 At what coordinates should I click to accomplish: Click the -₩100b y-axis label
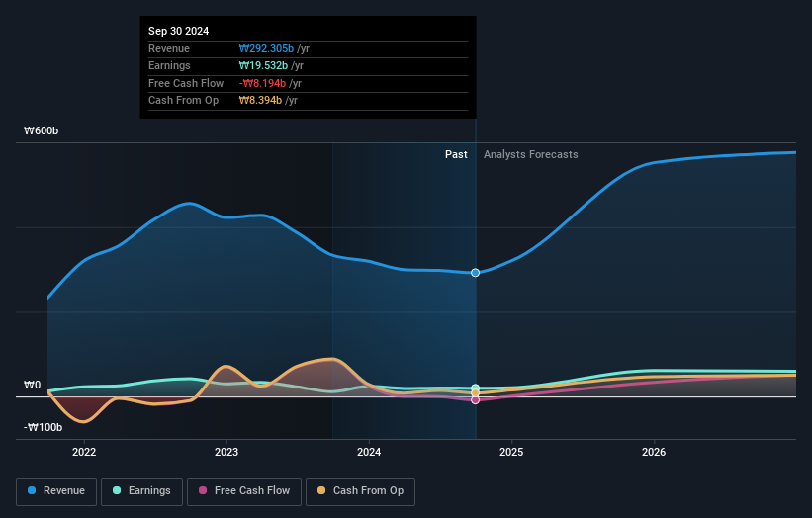43,427
